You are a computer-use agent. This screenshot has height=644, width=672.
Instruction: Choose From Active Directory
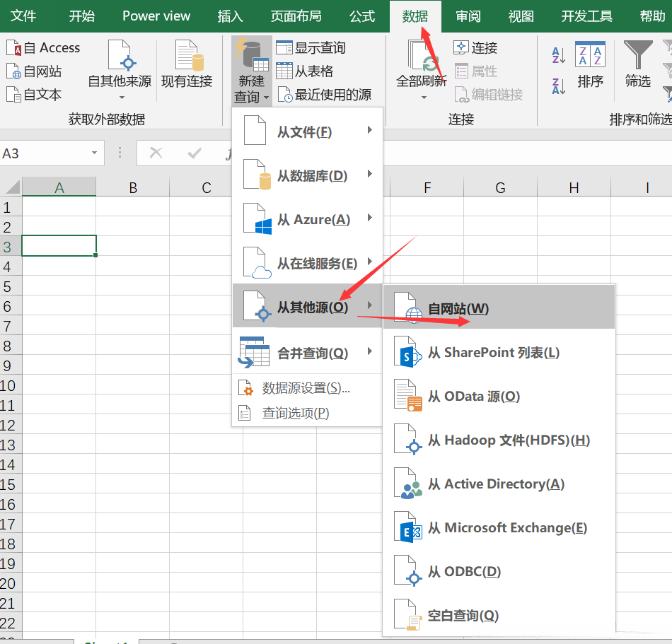[x=499, y=484]
